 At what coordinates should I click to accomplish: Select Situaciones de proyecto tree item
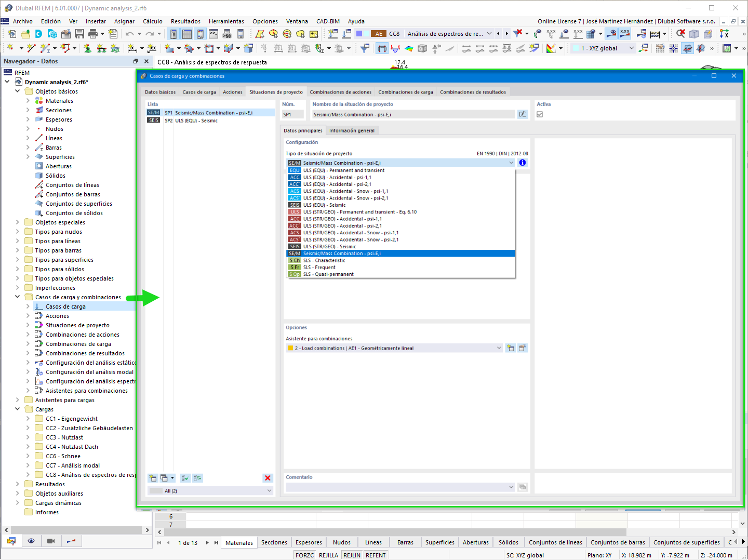[77, 325]
